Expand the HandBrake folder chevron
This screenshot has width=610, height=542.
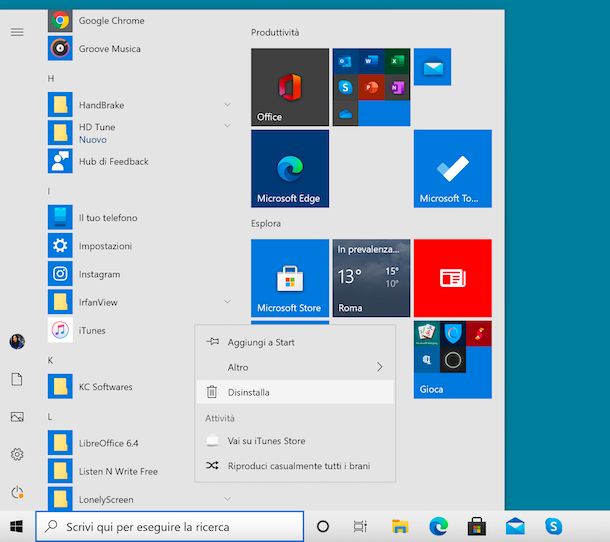pyautogui.click(x=227, y=104)
